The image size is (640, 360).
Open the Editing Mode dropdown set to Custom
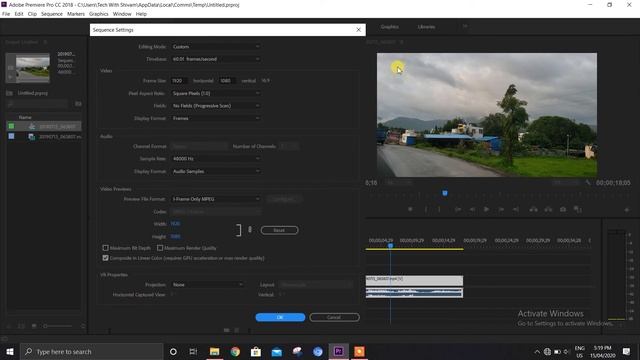tap(216, 47)
